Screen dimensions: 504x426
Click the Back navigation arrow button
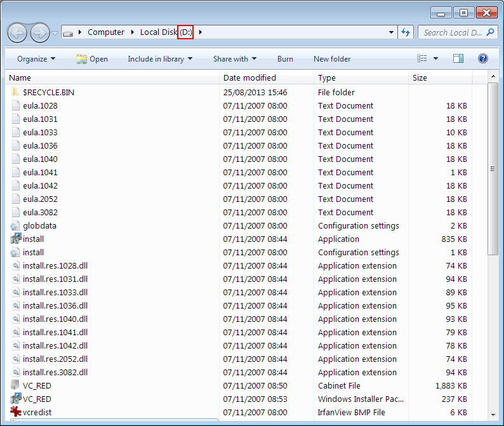(18, 32)
